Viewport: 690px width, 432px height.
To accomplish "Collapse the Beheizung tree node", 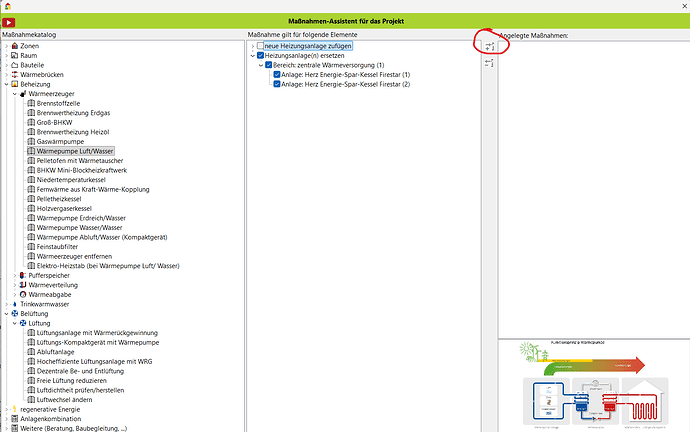I will (x=5, y=85).
